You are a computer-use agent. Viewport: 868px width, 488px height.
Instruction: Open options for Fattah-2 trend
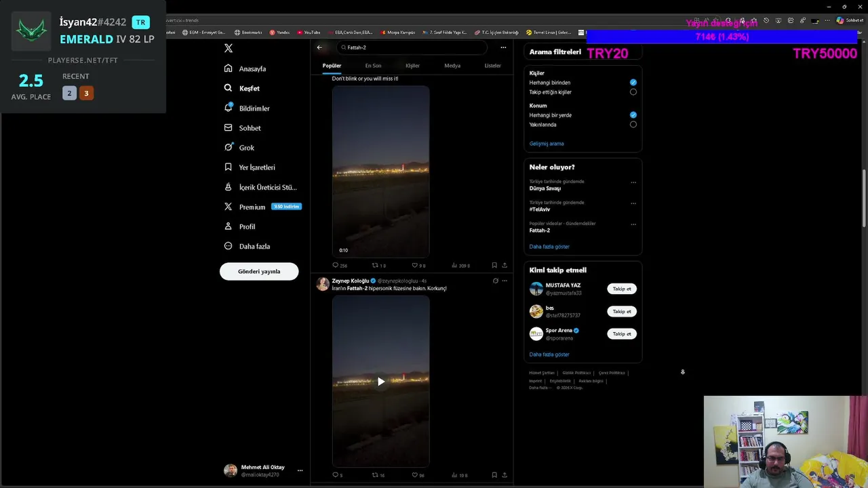[x=633, y=224]
